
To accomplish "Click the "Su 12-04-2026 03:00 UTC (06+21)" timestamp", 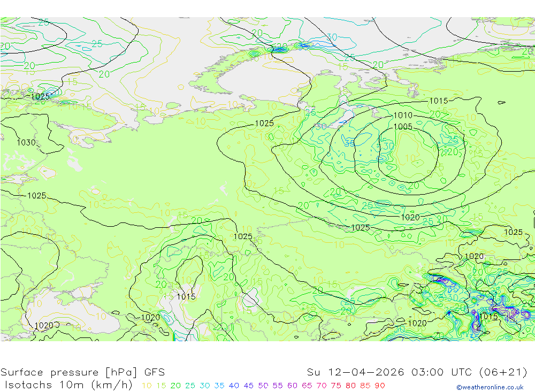I will click(417, 372).
